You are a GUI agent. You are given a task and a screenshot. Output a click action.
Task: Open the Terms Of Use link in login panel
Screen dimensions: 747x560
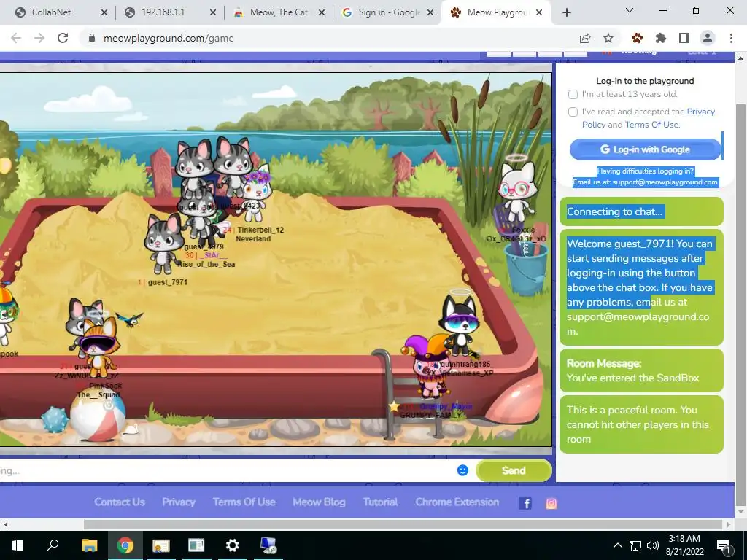pos(653,125)
